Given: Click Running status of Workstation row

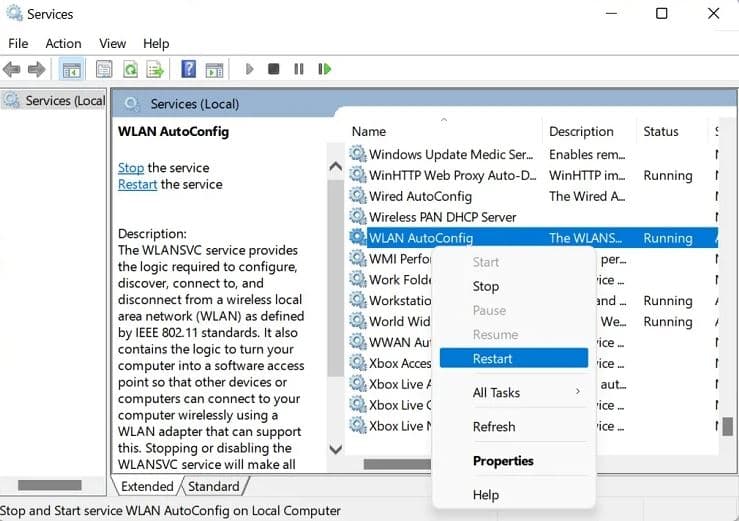Looking at the screenshot, I should (x=668, y=300).
